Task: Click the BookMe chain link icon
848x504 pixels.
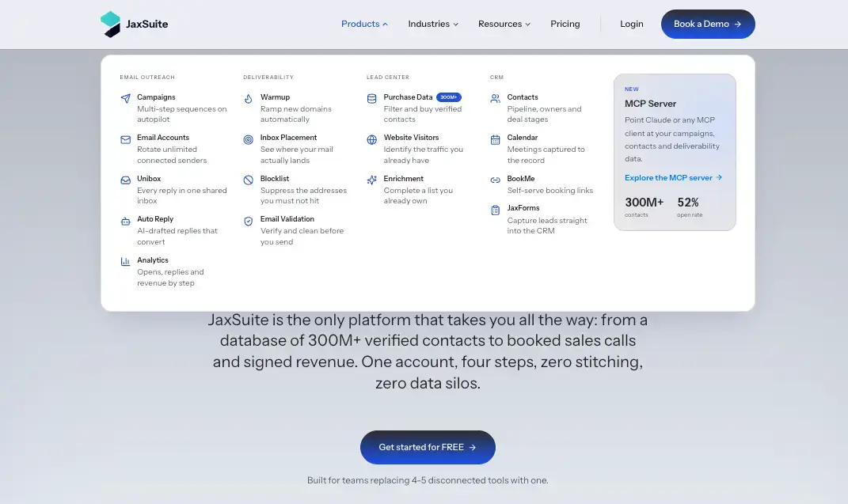Action: click(x=495, y=180)
